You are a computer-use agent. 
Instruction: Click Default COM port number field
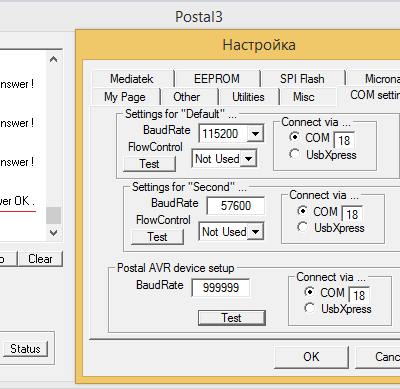pyautogui.click(x=344, y=140)
